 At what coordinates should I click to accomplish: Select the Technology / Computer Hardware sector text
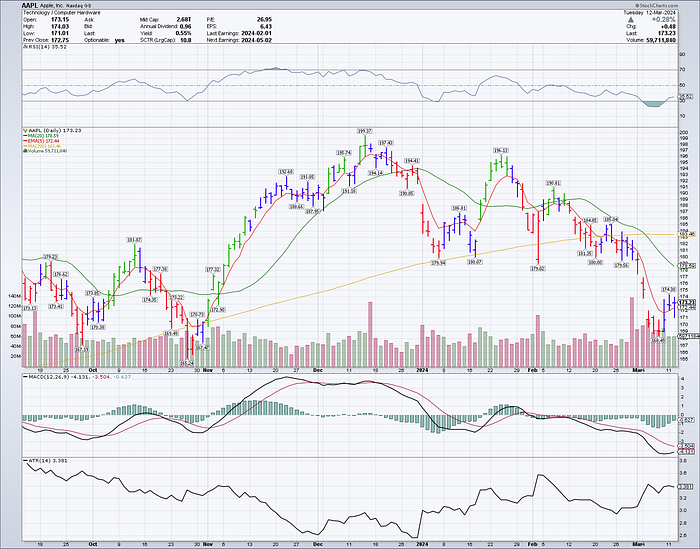pos(62,12)
